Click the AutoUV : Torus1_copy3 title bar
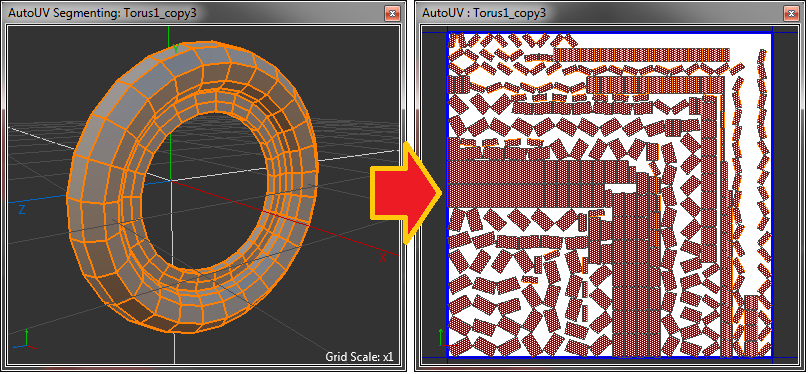 point(610,13)
